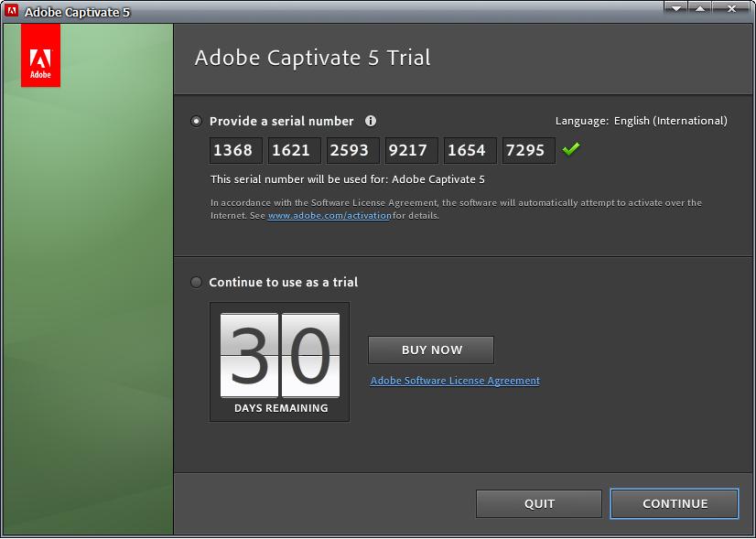Image resolution: width=756 pixels, height=539 pixels.
Task: Maximize the Adobe Captivate 5 window
Action: 701,8
